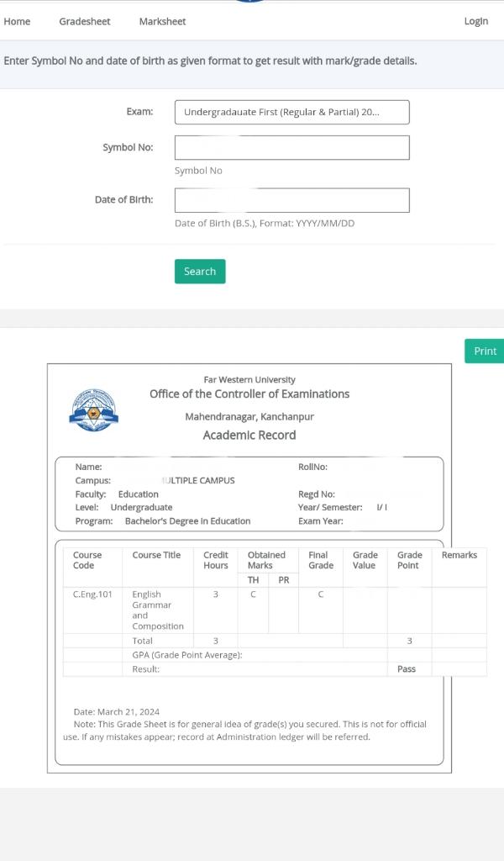The width and height of the screenshot is (504, 861).
Task: Click 'Mahendranagar, Kanchanpur' address text
Action: (x=249, y=417)
